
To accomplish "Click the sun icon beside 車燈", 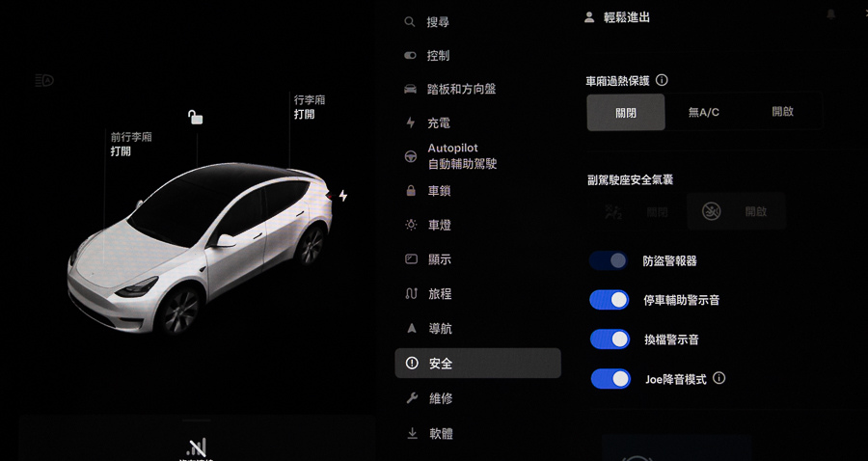I will pyautogui.click(x=411, y=225).
